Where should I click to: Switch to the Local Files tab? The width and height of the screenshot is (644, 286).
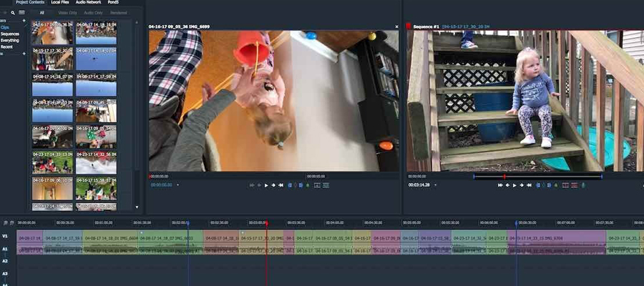(x=60, y=3)
